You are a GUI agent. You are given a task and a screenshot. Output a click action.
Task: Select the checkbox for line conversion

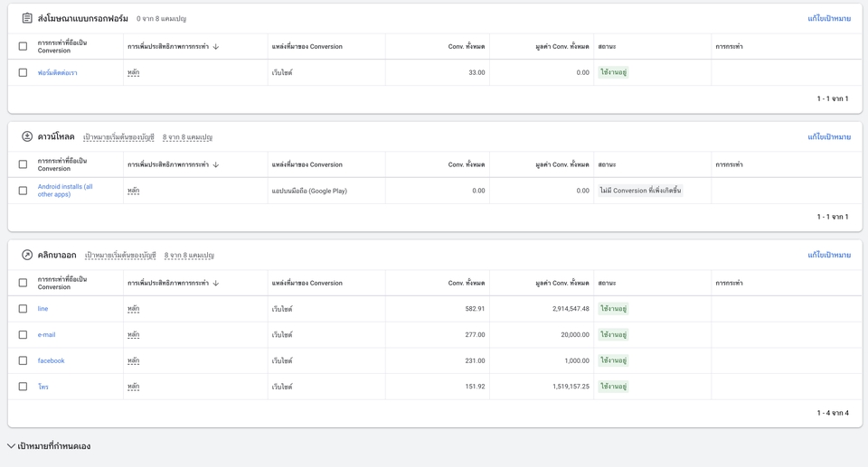[24, 309]
